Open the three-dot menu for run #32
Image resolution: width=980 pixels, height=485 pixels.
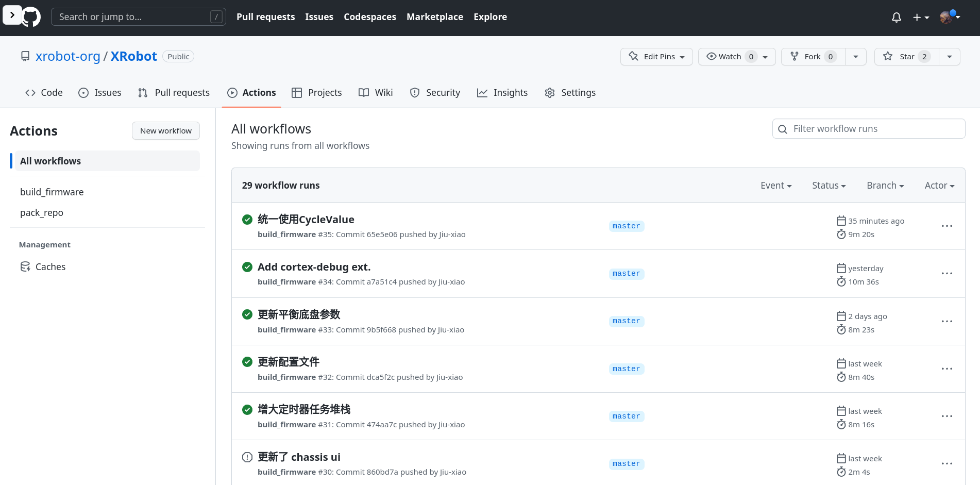click(x=947, y=369)
